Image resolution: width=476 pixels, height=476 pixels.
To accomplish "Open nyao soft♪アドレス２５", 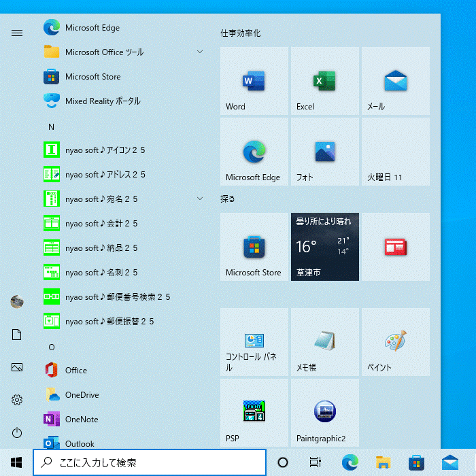I will [x=122, y=175].
